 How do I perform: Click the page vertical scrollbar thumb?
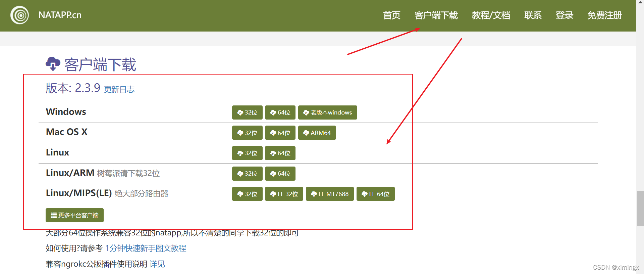(640, 208)
